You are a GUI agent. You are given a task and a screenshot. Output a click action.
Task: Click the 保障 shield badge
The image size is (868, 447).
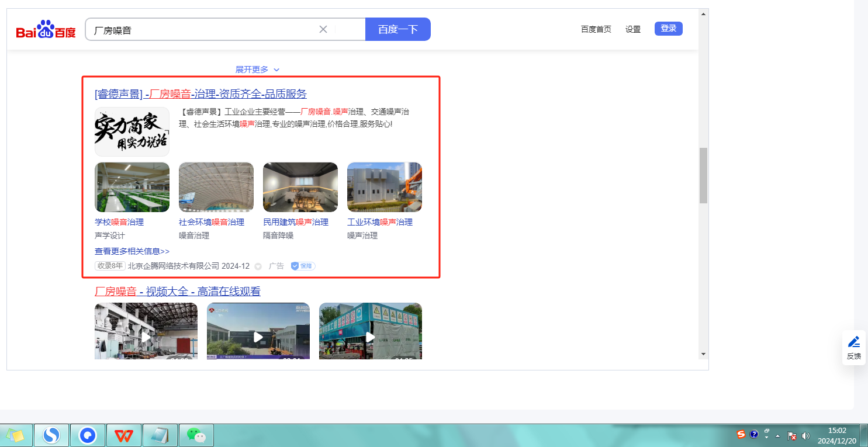click(x=303, y=266)
